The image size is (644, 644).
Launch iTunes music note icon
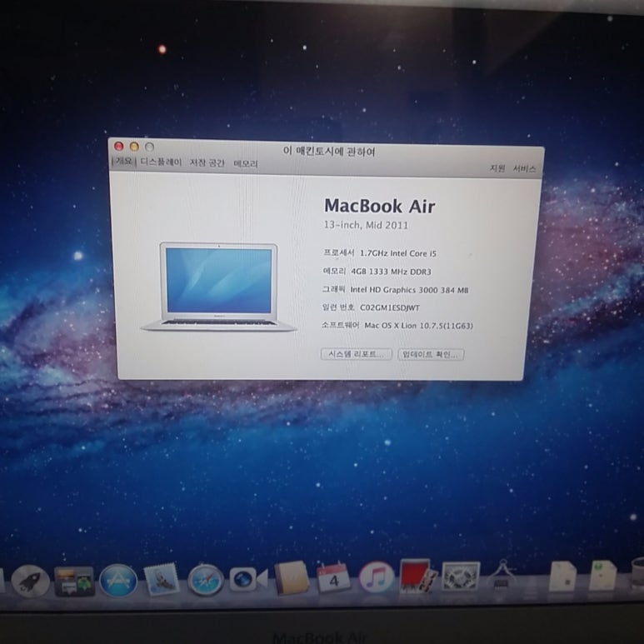tap(377, 577)
